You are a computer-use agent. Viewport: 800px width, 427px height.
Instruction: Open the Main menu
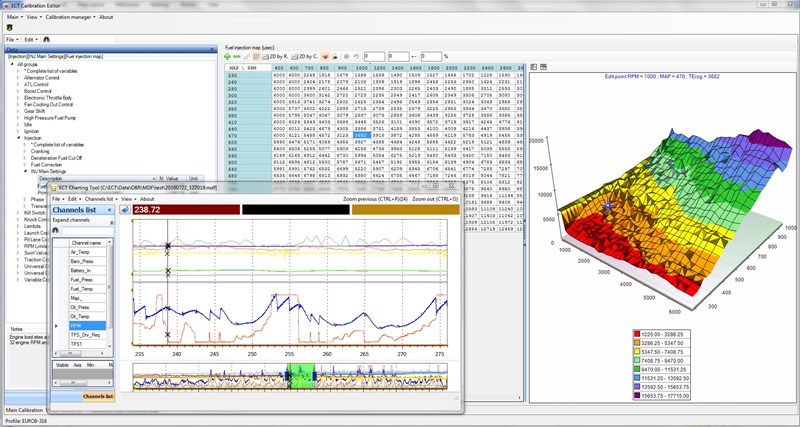coord(14,17)
